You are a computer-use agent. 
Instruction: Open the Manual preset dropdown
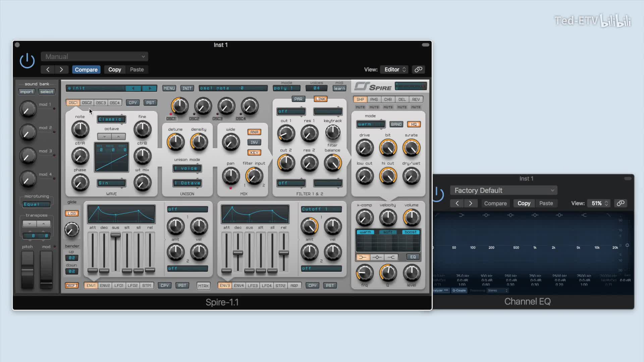(95, 57)
